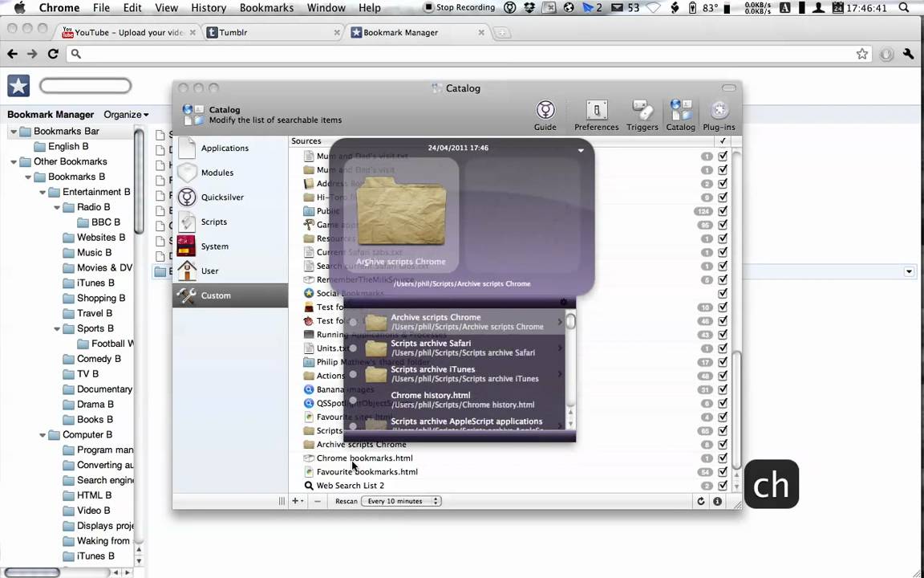Viewport: 924px width, 578px height.
Task: Open the Apple menu
Action: pyautogui.click(x=19, y=8)
